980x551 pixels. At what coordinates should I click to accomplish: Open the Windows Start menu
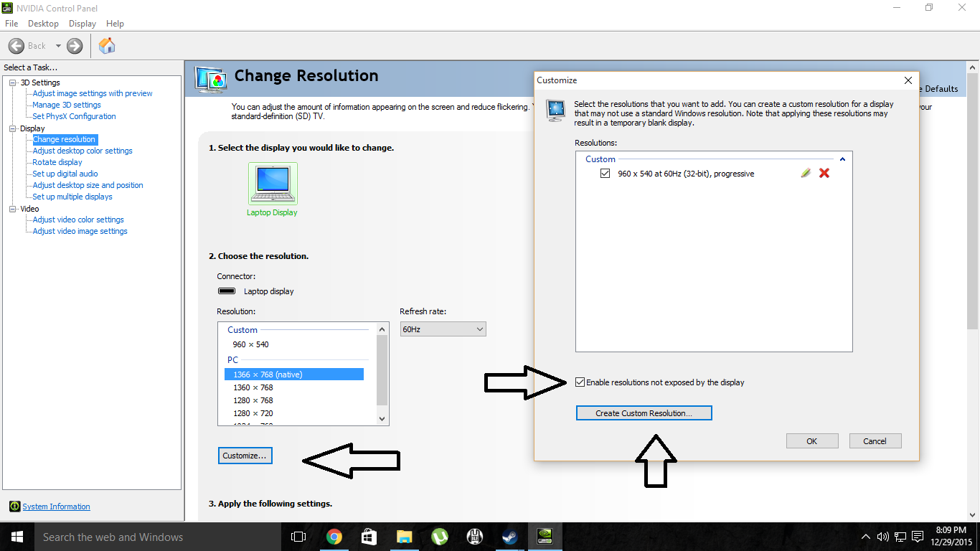(x=17, y=537)
